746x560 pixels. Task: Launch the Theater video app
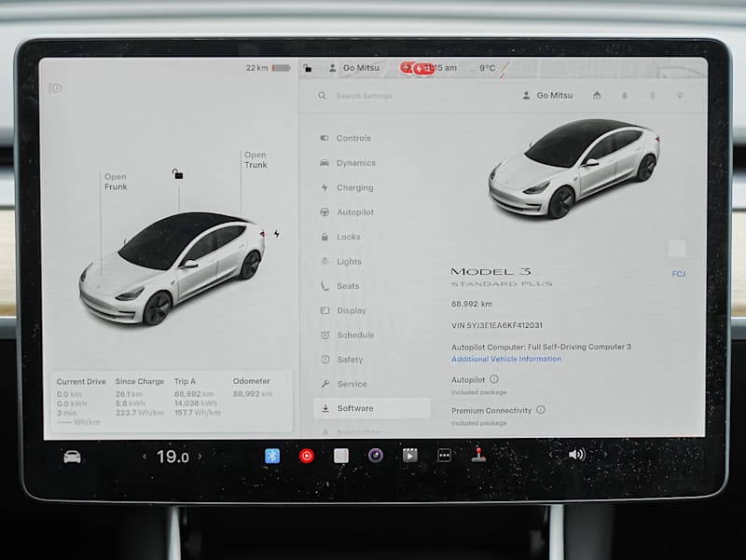click(x=409, y=456)
